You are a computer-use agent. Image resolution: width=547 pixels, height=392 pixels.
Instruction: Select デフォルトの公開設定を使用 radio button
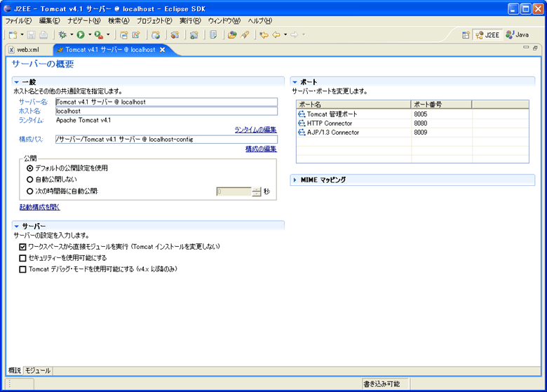30,168
